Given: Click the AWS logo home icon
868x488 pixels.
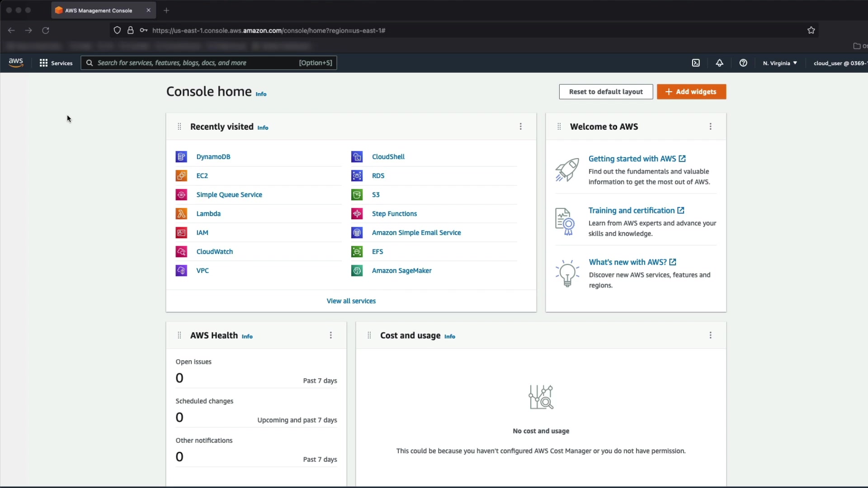Looking at the screenshot, I should pyautogui.click(x=16, y=63).
